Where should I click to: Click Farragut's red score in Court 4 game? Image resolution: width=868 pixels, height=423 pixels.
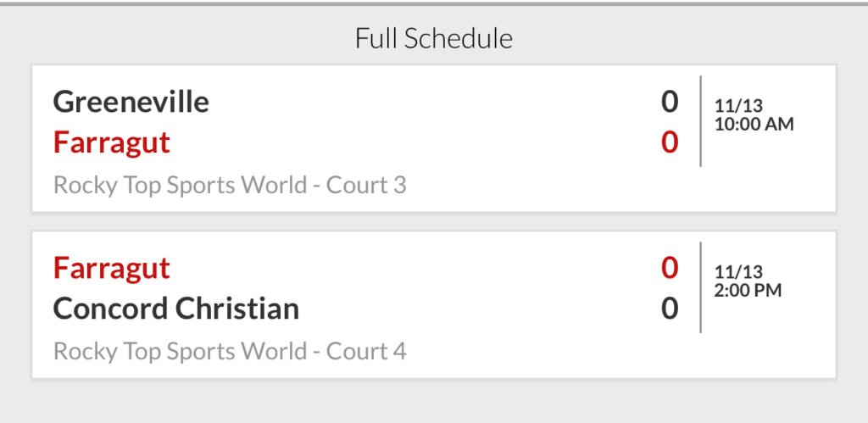click(670, 268)
